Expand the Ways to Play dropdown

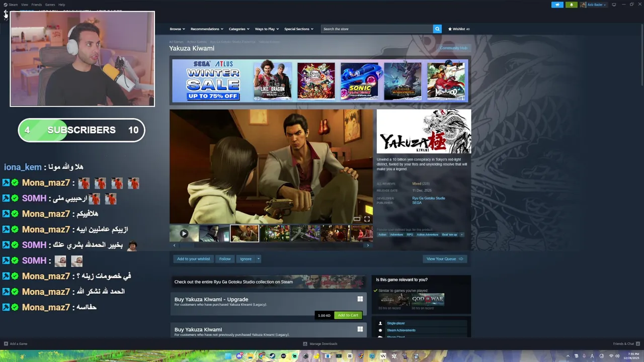point(266,29)
